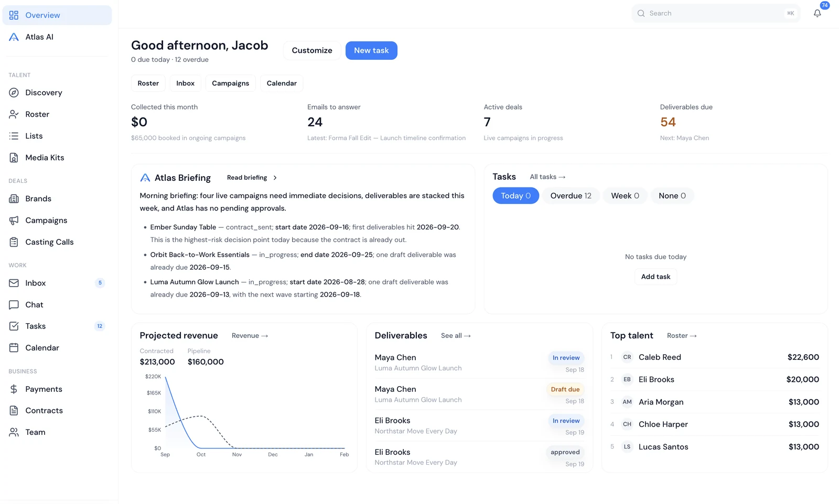Click the Draft due badge for Maya Chen
Screen dimensions: 839x504
pyautogui.click(x=565, y=389)
